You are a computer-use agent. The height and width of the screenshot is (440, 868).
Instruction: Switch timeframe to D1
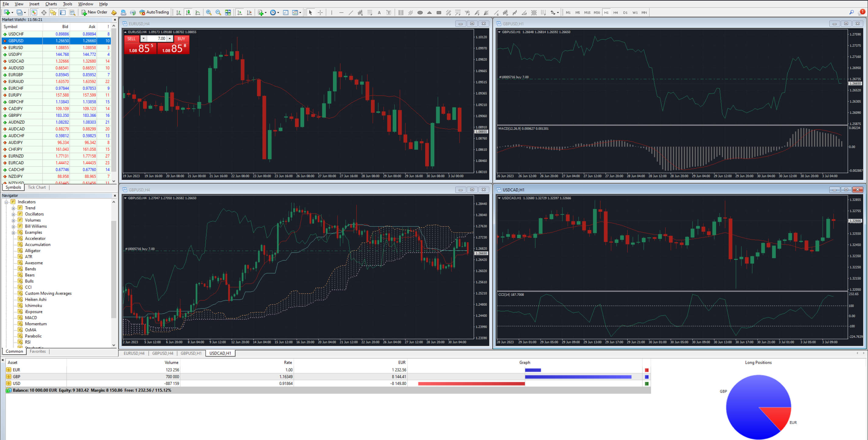[x=625, y=12]
